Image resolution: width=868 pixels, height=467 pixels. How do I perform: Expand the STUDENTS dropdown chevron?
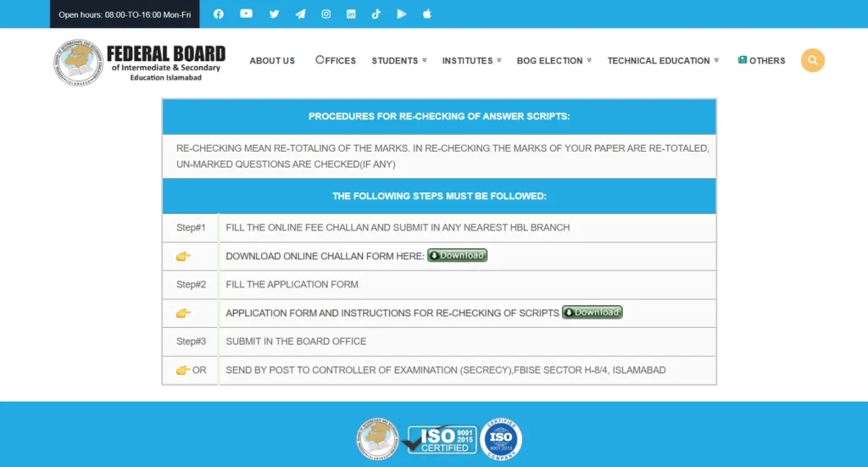[x=425, y=60]
